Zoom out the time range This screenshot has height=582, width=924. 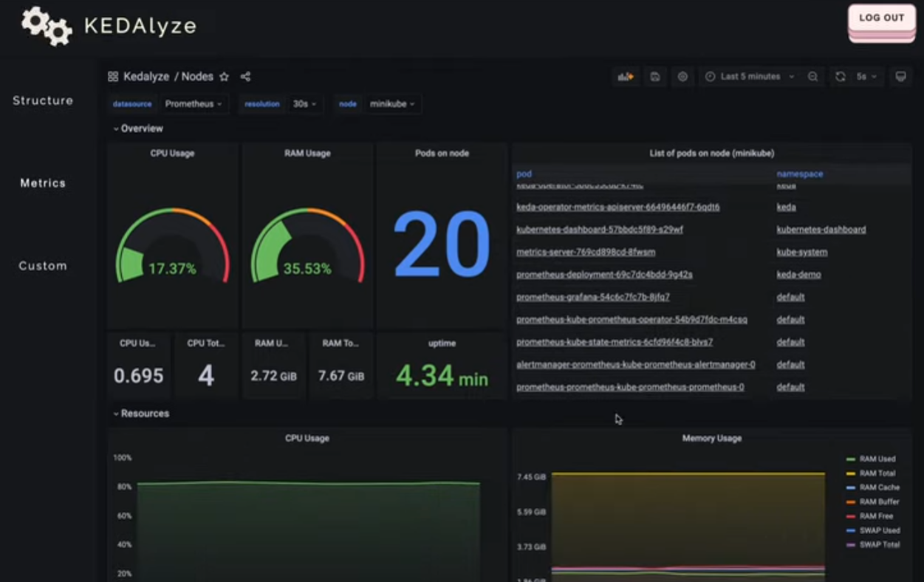(x=812, y=77)
